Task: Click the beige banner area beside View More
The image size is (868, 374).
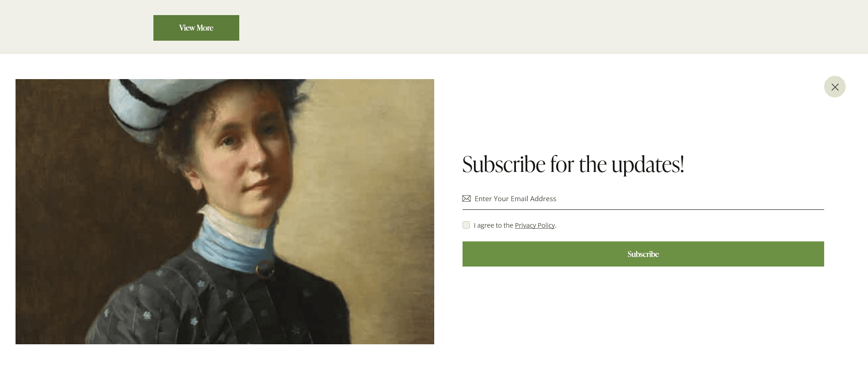Action: (548, 27)
